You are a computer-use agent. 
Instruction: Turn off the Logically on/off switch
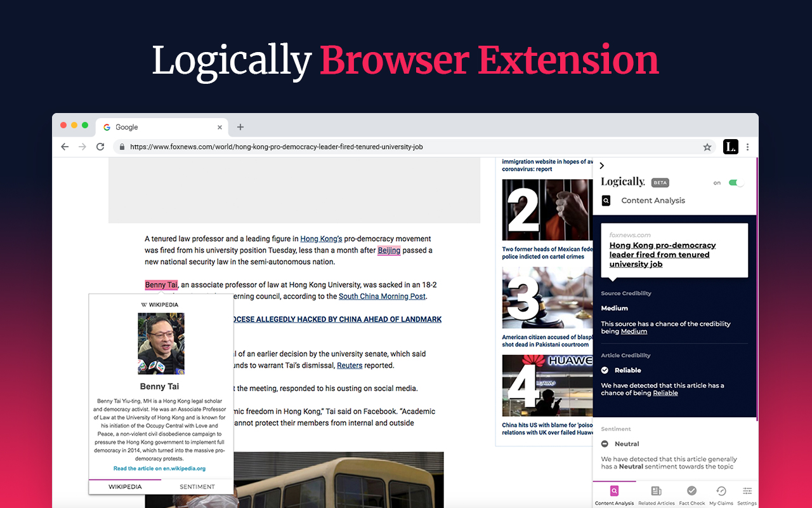[736, 183]
